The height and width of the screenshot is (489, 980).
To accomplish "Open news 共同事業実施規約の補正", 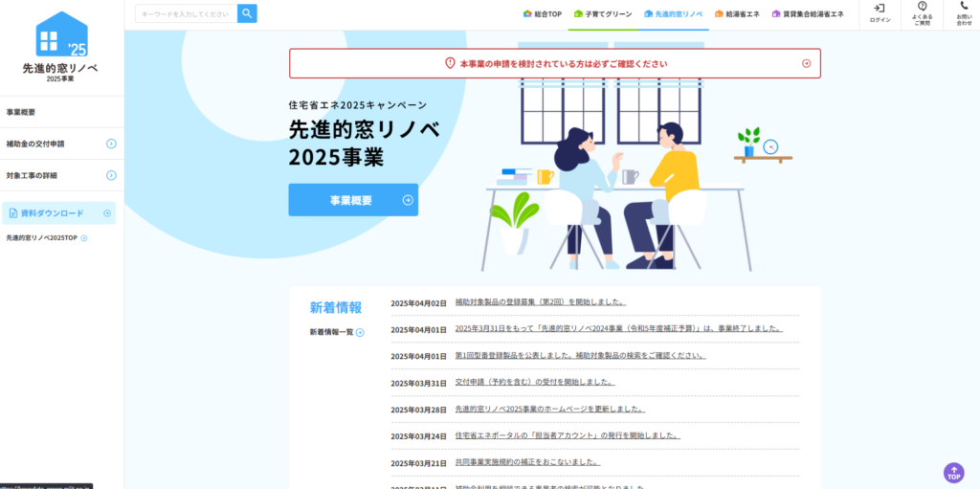I will [527, 463].
